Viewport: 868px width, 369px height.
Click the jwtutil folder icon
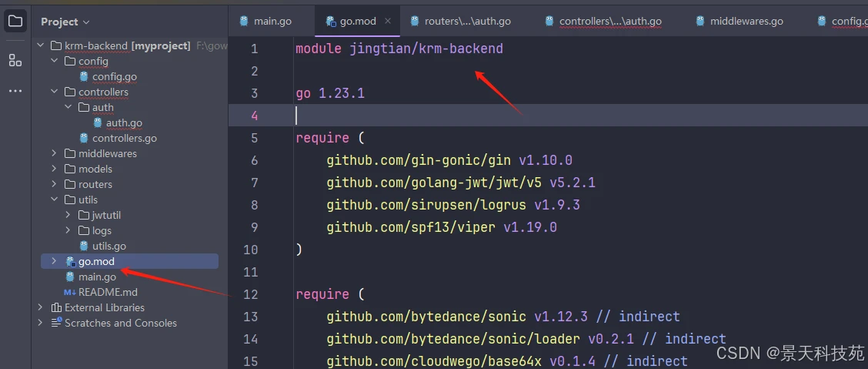tap(84, 215)
